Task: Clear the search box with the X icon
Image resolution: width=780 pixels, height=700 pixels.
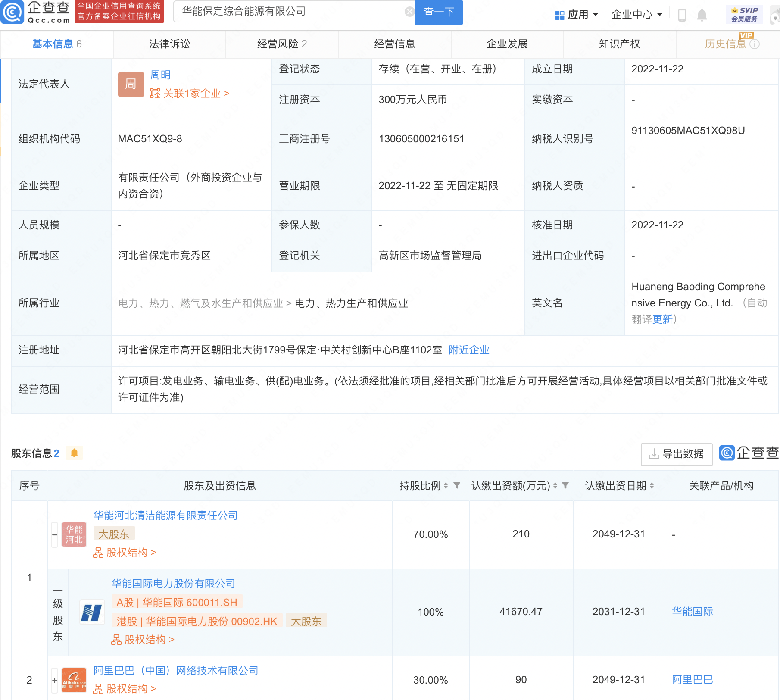Action: point(409,12)
